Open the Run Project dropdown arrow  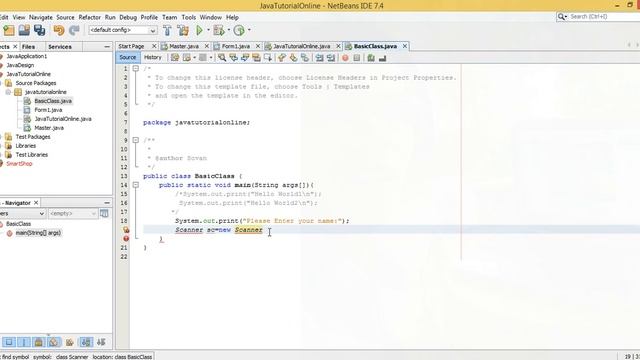coord(208,30)
